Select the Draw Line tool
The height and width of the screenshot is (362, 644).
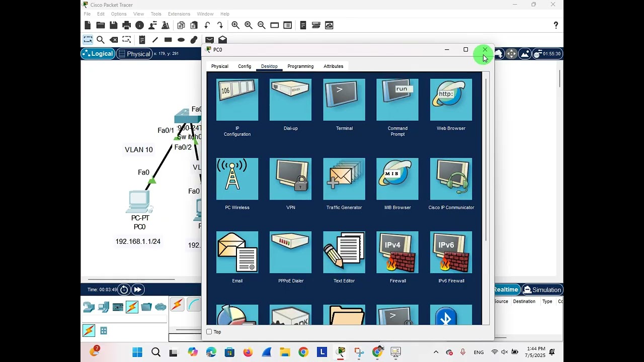point(155,40)
